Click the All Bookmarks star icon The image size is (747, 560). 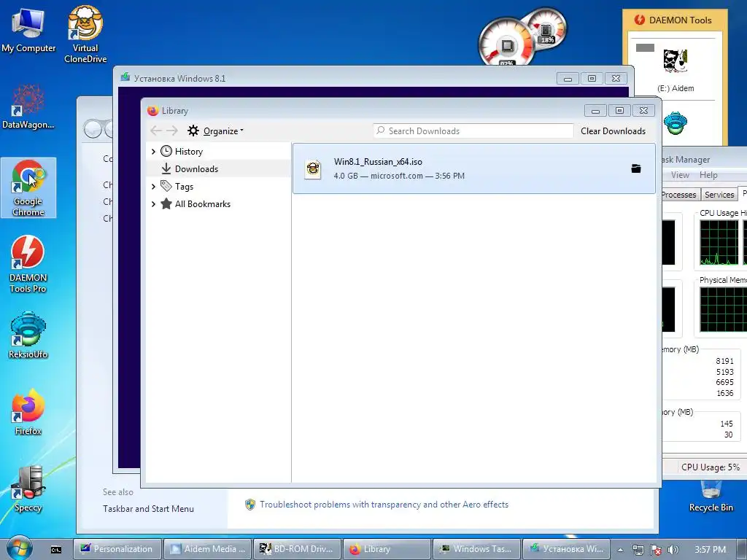166,204
